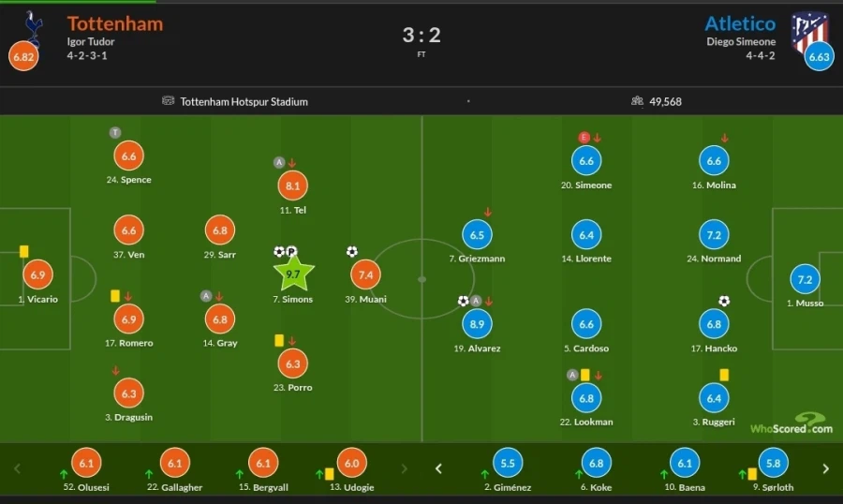This screenshot has width=843, height=504.
Task: Select substitute Gallagher's 6.1 rating
Action: coord(175,463)
